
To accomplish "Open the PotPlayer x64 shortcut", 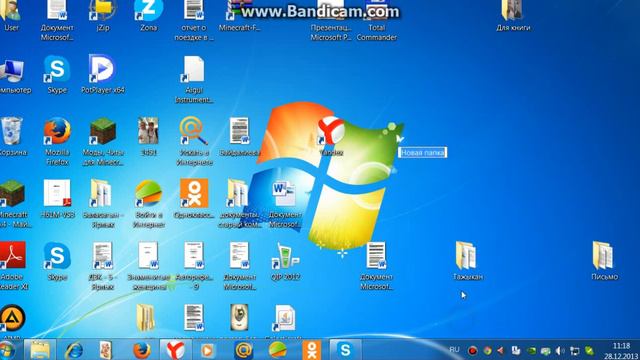I will 102,74.
